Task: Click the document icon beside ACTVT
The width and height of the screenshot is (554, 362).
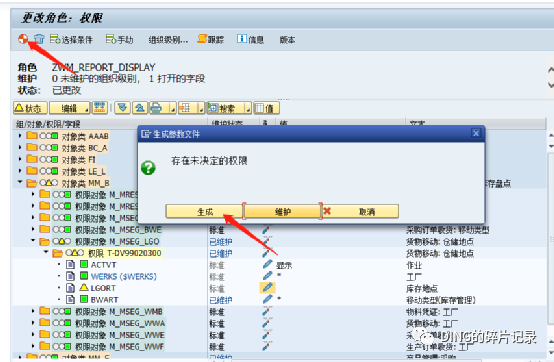Action: pyautogui.click(x=70, y=265)
